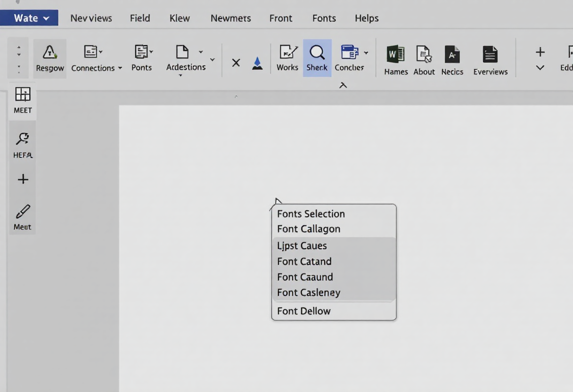Open the Newmets menu
The height and width of the screenshot is (392, 573).
(230, 18)
